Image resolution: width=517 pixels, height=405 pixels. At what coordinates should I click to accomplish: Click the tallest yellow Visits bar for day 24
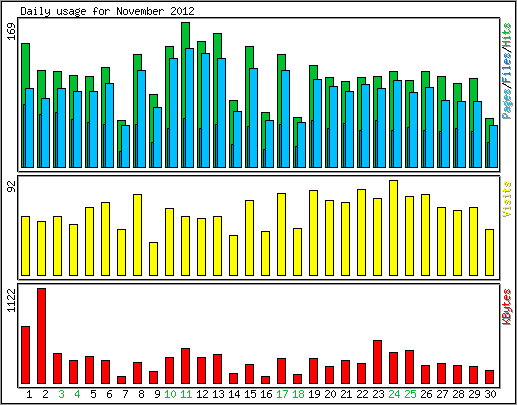(x=394, y=228)
